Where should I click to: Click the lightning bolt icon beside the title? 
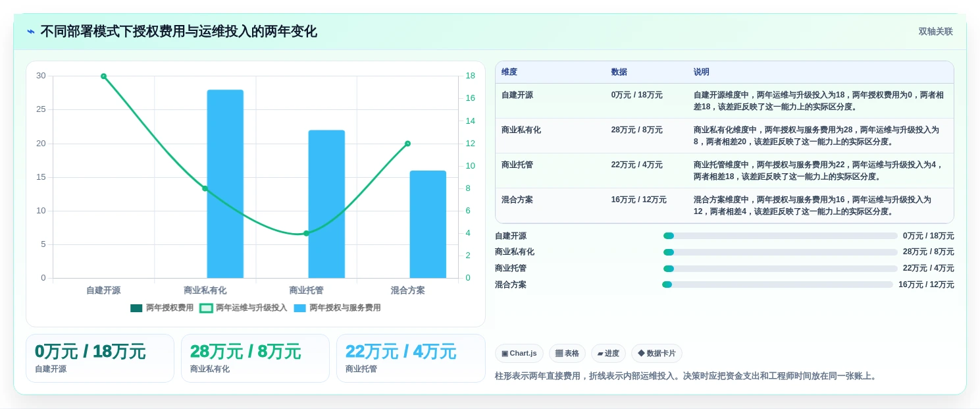click(x=31, y=32)
